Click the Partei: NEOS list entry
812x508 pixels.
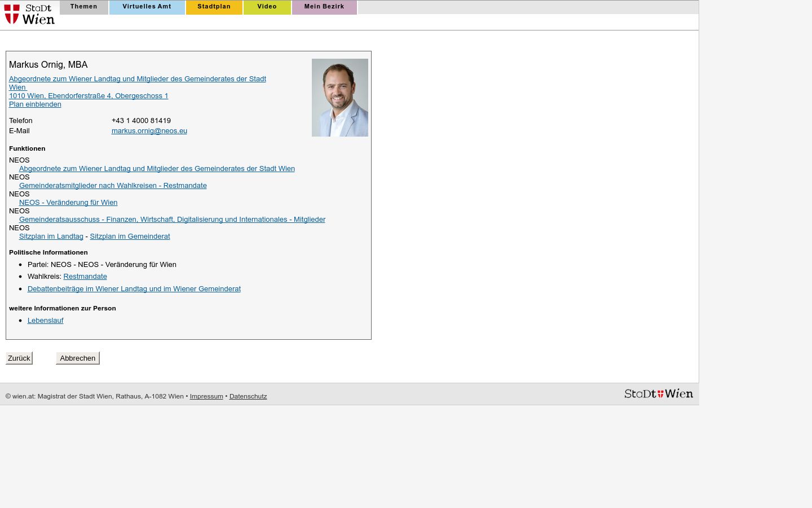tap(102, 265)
